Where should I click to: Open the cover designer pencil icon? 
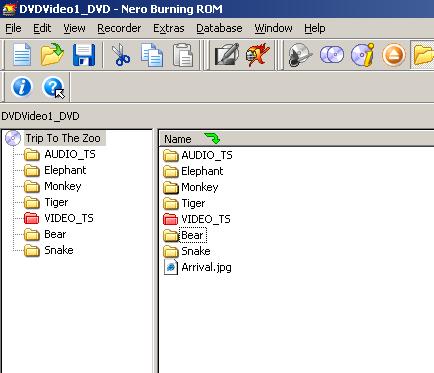(x=227, y=54)
